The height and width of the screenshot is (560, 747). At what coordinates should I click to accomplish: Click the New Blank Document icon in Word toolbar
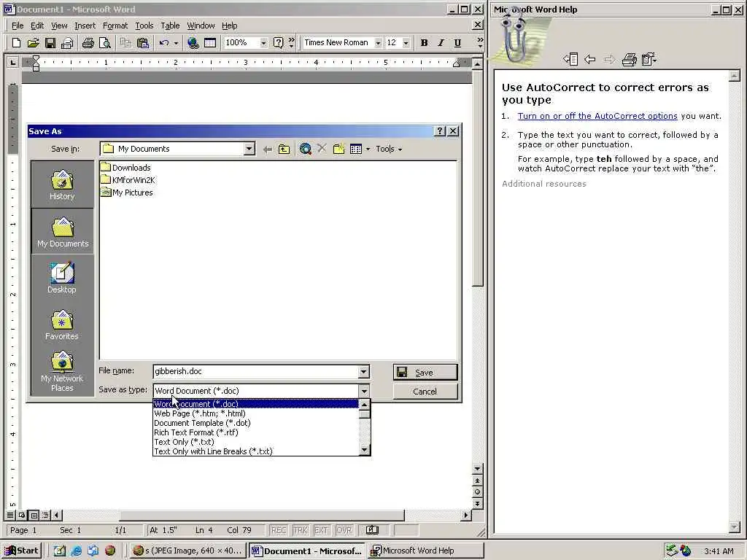[x=16, y=43]
